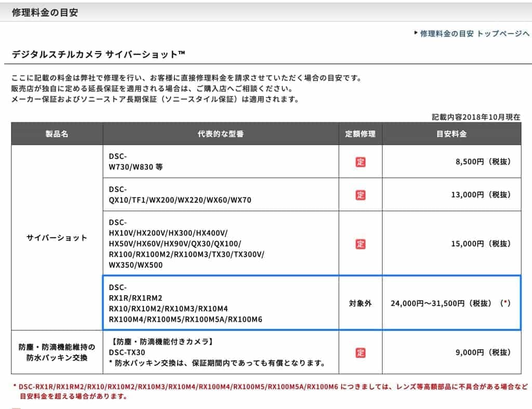Click the W730/W830 等 model cell
The height and width of the screenshot is (409, 532).
coord(220,162)
